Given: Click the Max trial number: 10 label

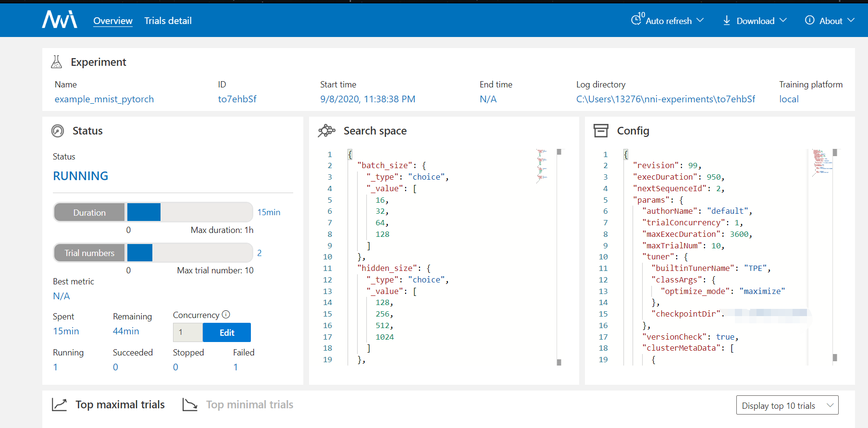Looking at the screenshot, I should (215, 270).
